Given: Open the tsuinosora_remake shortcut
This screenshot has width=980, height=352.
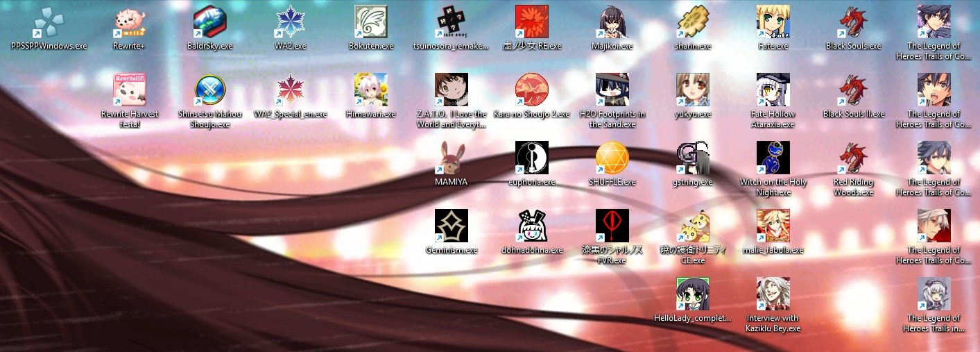Looking at the screenshot, I should tap(452, 22).
